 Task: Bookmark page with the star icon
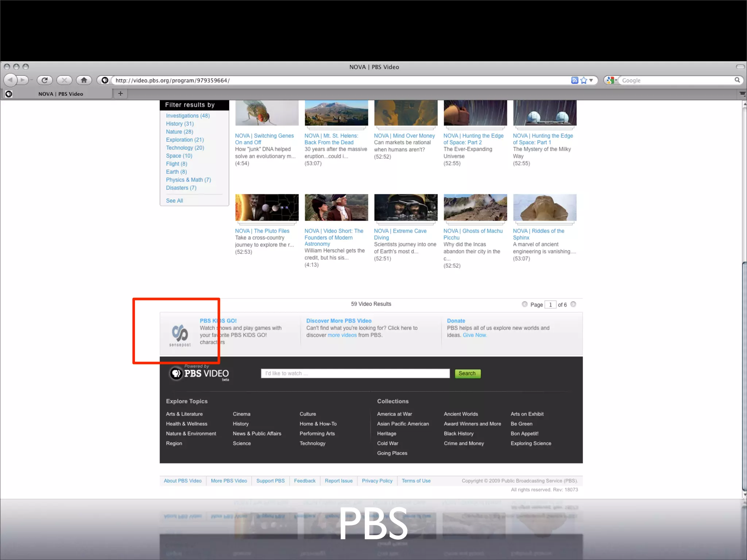(584, 80)
